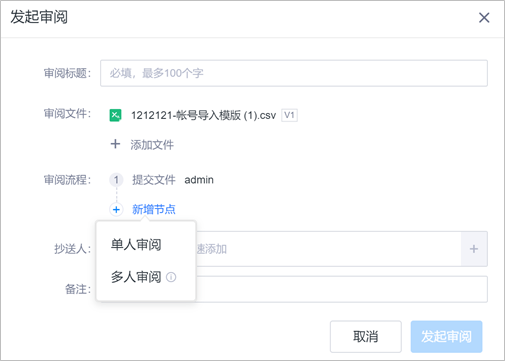Click the 取消 button
This screenshot has width=505, height=361.
click(x=366, y=336)
